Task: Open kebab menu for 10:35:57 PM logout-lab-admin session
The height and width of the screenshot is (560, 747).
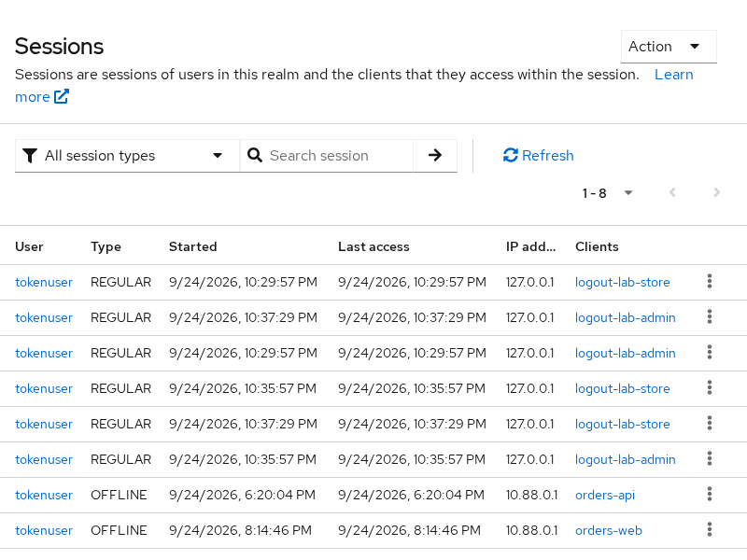Action: click(x=710, y=458)
